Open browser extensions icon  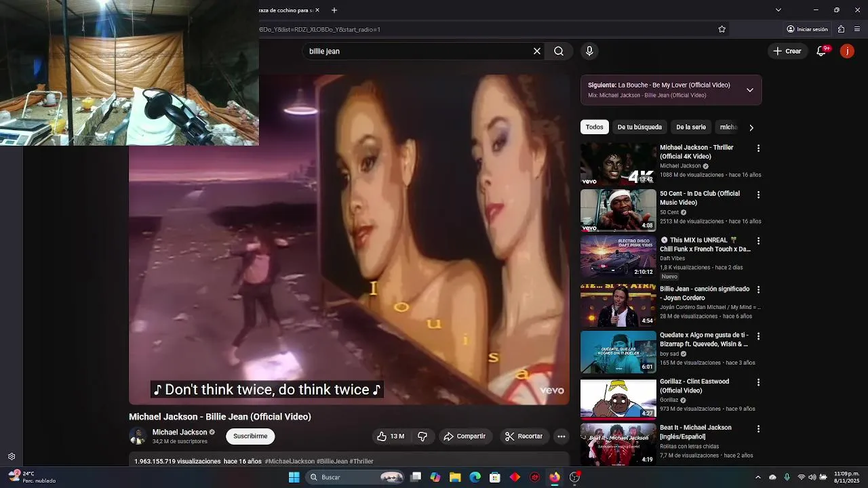841,29
